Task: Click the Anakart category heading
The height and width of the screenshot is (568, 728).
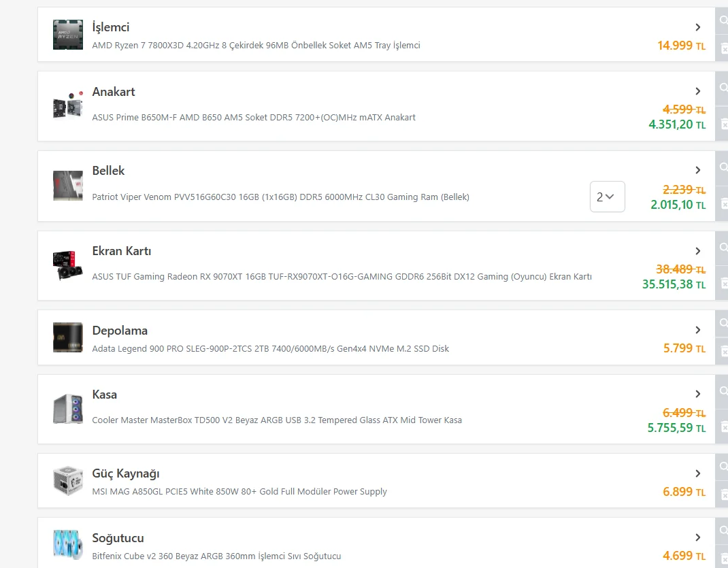Action: [x=114, y=92]
